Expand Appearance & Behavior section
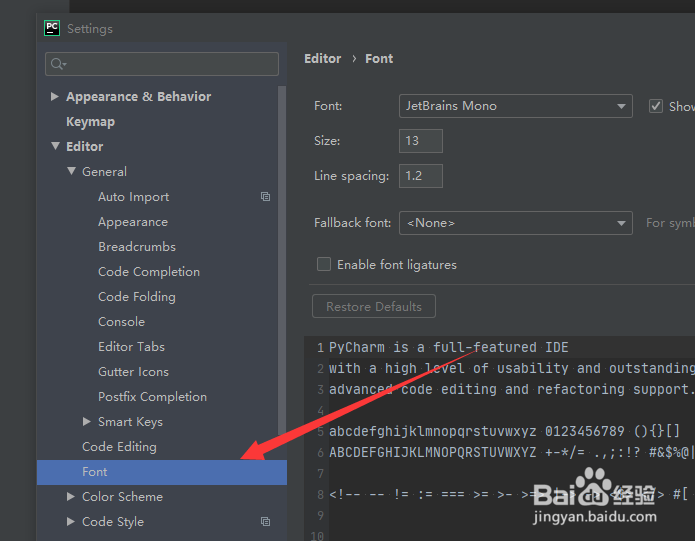695x541 pixels. 55,96
